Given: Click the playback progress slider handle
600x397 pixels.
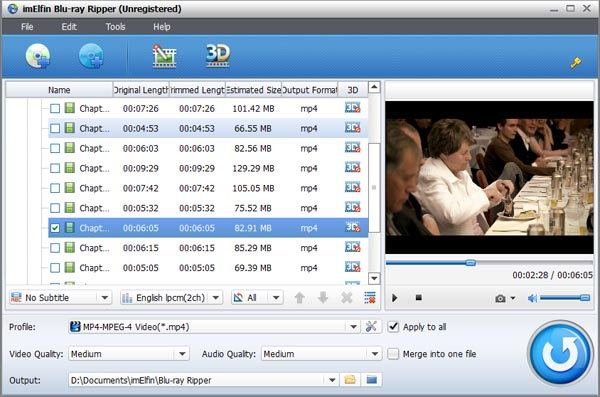Looking at the screenshot, I should tap(471, 263).
